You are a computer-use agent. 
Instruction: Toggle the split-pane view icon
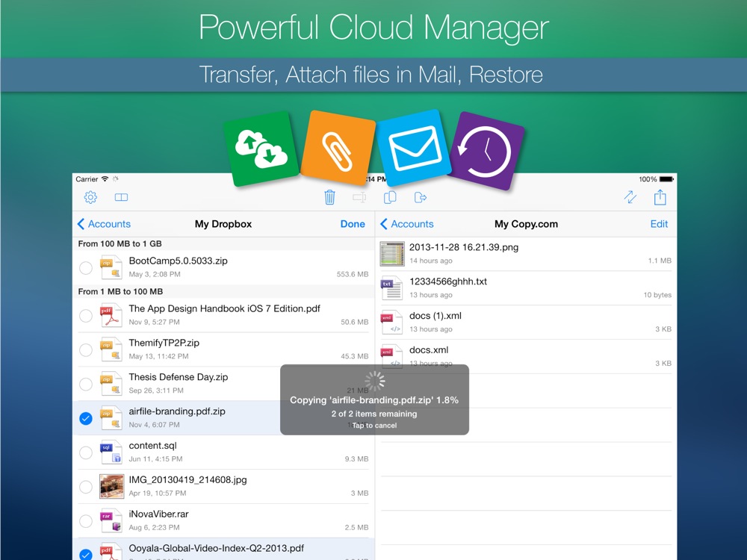click(121, 197)
